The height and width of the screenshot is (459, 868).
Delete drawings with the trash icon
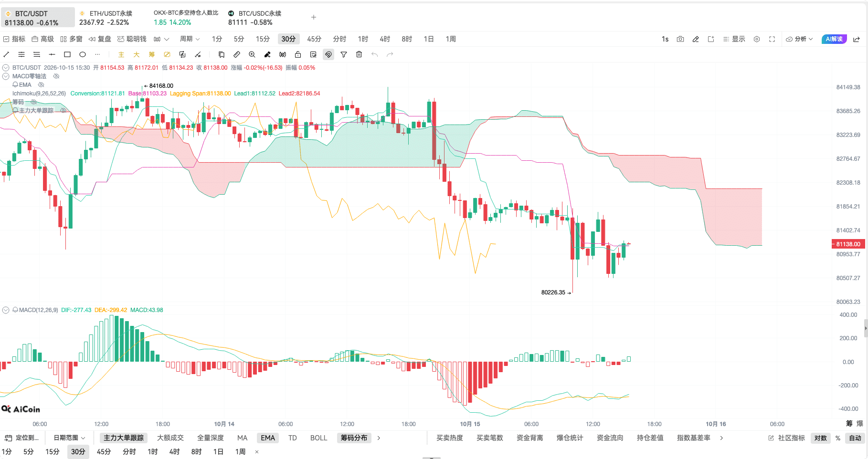[359, 54]
